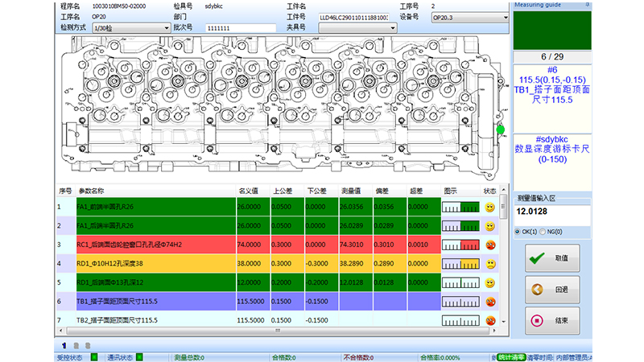The width and height of the screenshot is (644, 362).
Task: Click yellow sad face icon in row 4
Action: [x=489, y=264]
